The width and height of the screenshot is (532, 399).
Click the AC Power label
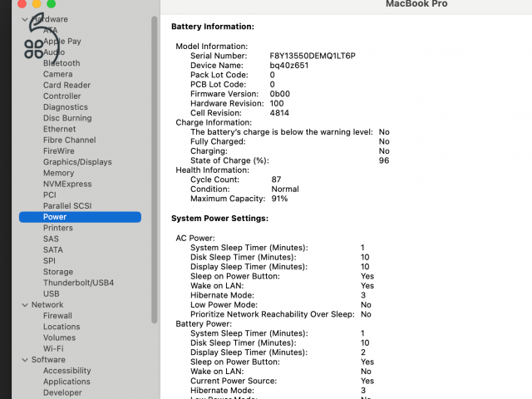[x=195, y=239]
